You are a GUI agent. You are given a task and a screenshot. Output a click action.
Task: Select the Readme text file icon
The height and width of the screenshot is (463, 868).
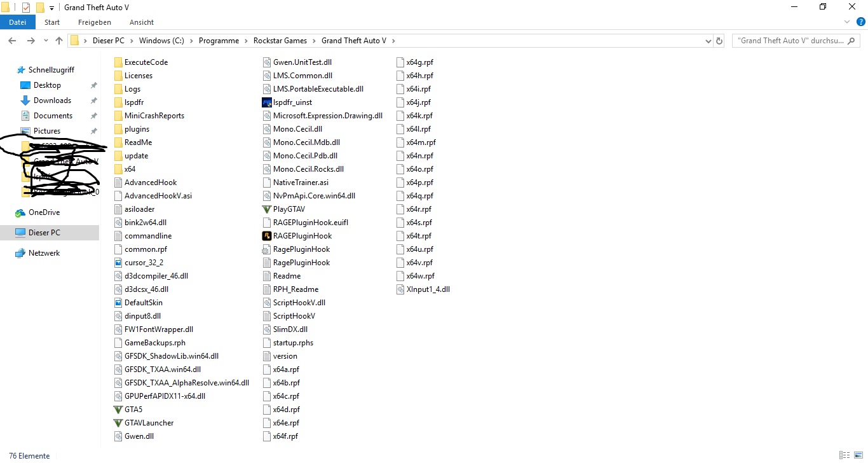click(x=266, y=276)
